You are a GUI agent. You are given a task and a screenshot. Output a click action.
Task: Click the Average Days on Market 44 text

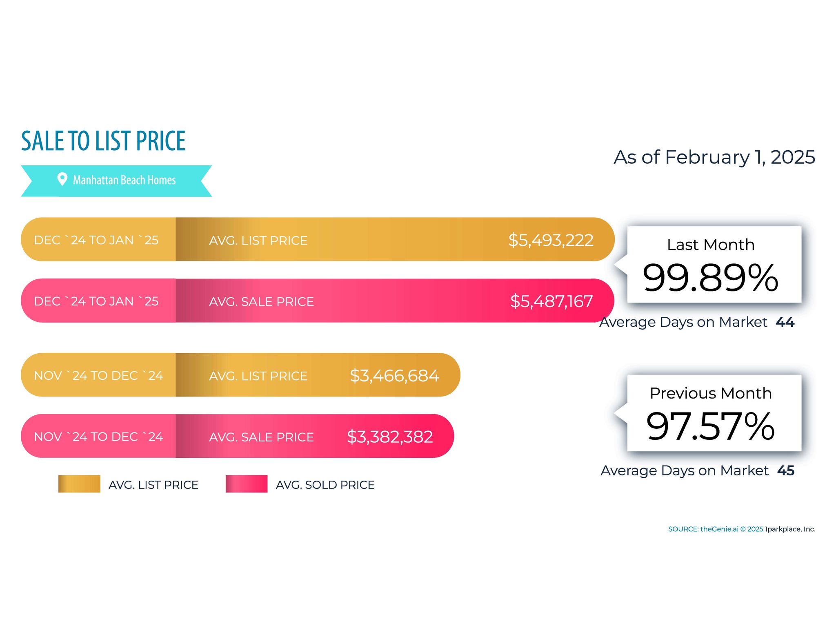[x=697, y=322]
